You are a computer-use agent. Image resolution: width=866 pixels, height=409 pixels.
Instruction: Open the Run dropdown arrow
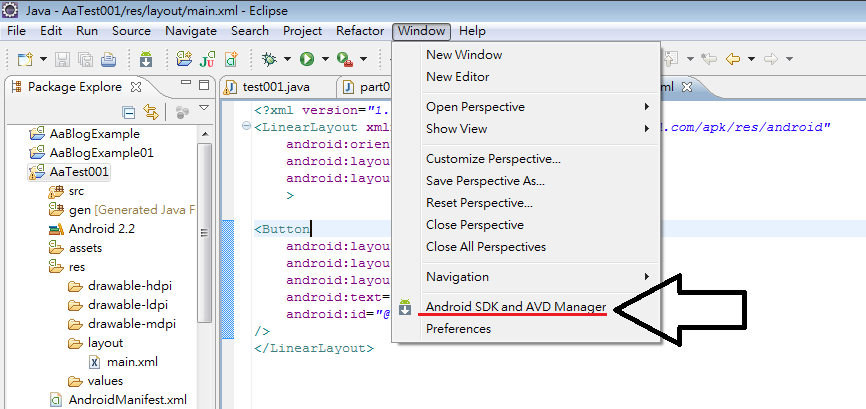(325, 59)
